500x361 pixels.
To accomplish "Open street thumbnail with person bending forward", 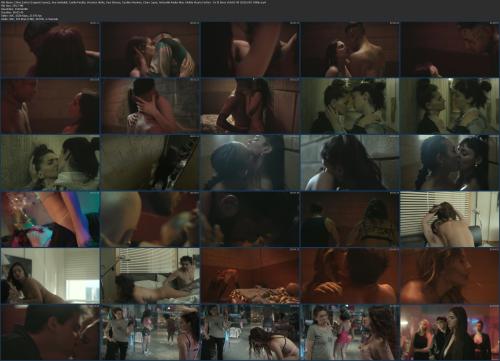I will click(250, 332).
